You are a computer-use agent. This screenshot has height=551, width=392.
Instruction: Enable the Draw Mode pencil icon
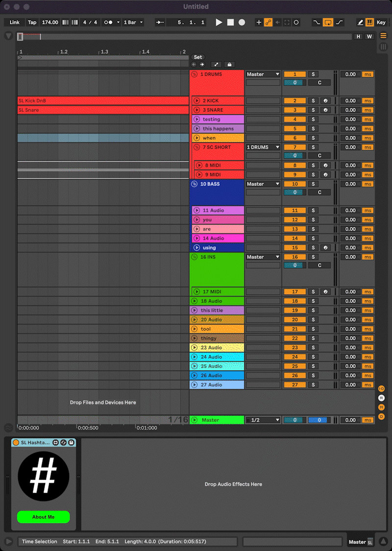360,23
